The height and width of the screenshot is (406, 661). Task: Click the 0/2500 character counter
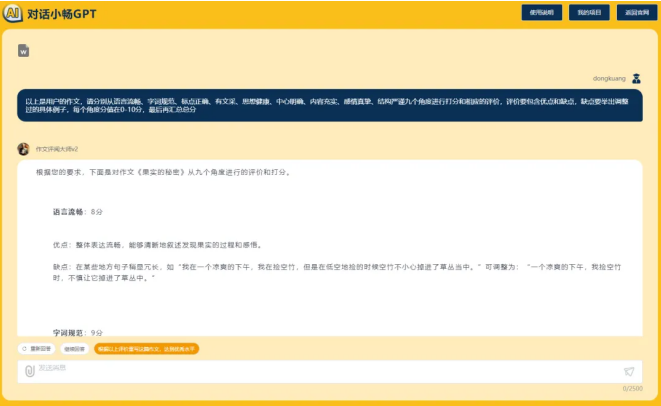click(x=632, y=388)
